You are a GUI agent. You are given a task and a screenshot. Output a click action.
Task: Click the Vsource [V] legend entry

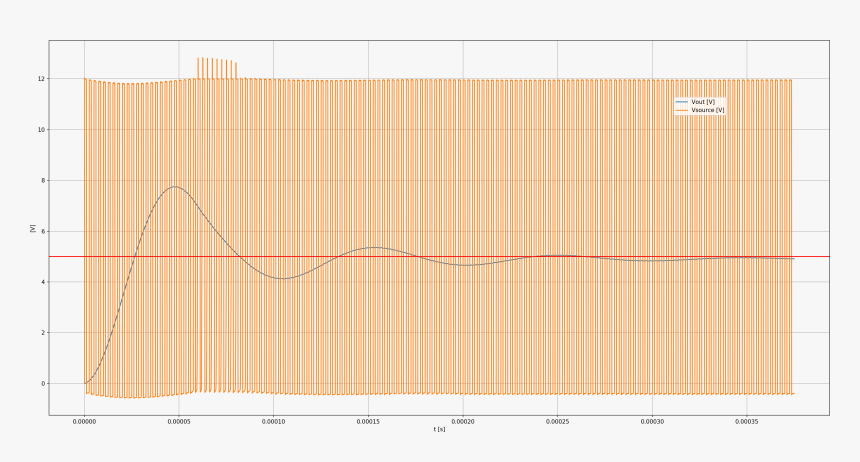[700, 110]
